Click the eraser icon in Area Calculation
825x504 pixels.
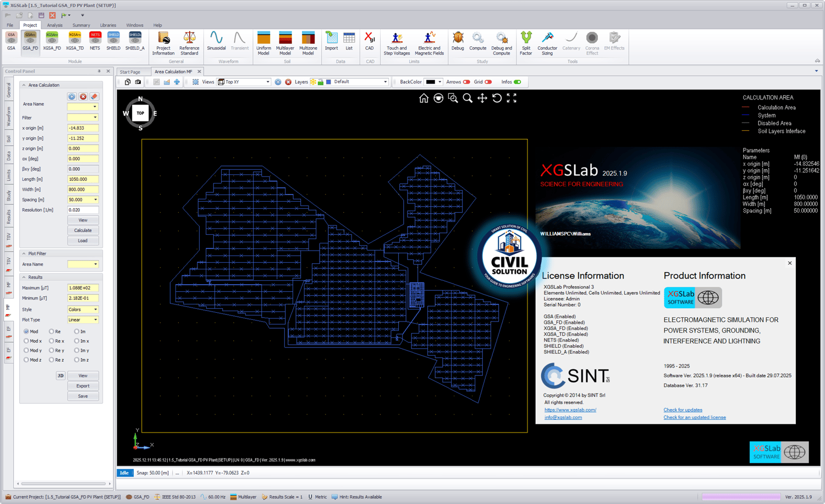94,96
